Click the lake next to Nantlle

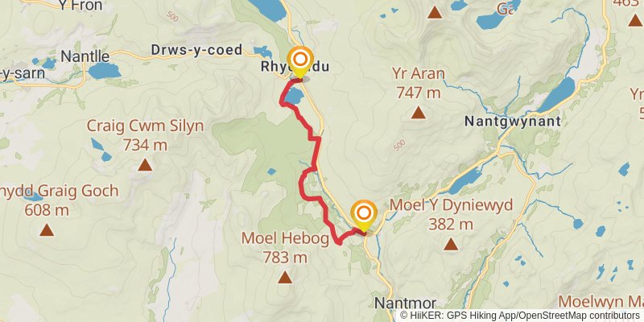coord(105,71)
